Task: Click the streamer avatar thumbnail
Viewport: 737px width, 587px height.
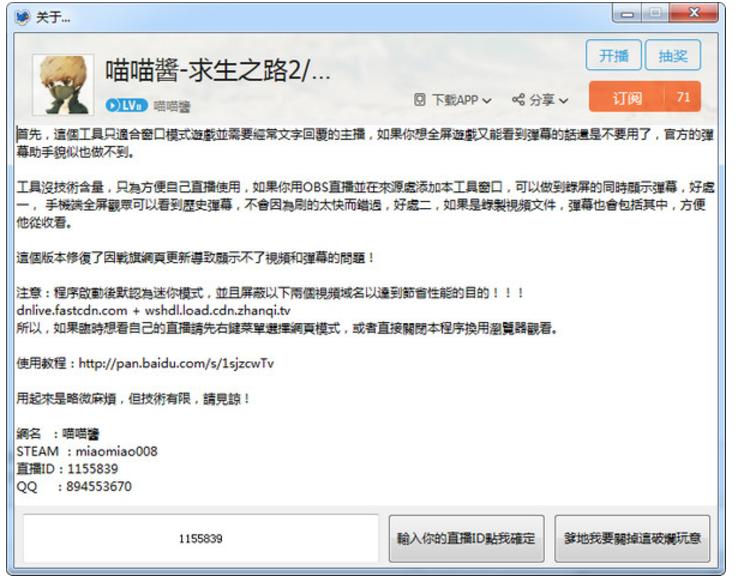Action: coord(63,85)
